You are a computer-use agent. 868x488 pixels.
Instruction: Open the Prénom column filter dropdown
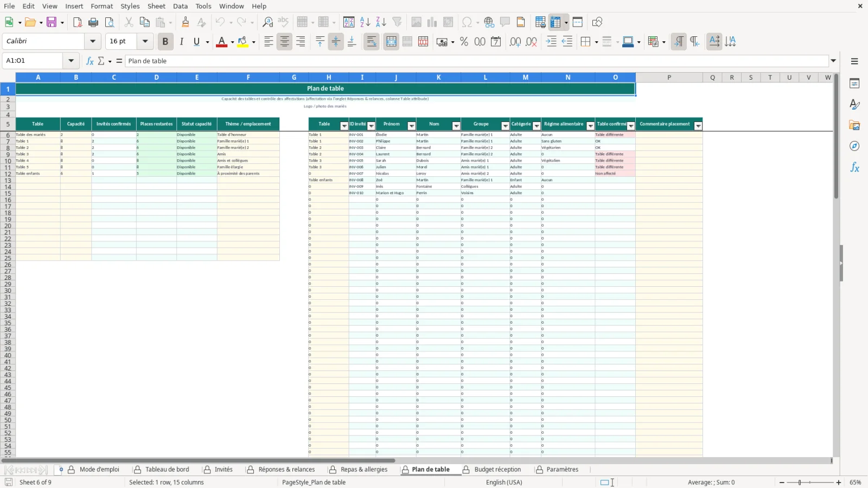[x=411, y=126]
